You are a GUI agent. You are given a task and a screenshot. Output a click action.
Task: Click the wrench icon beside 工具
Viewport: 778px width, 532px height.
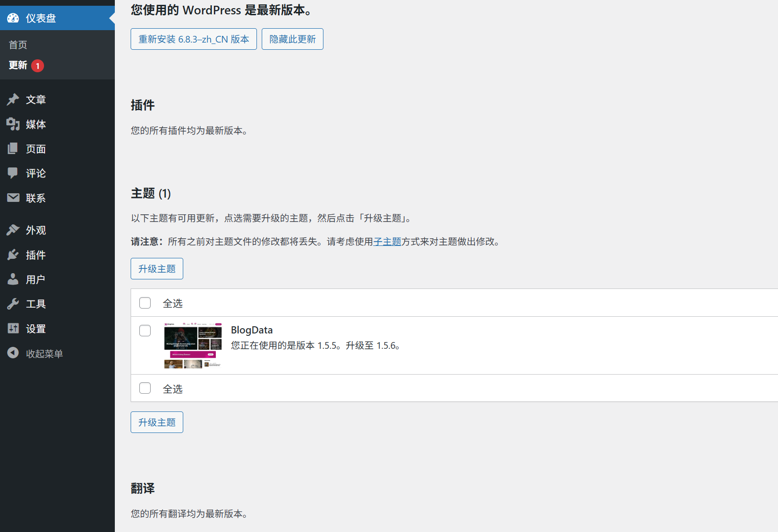(13, 304)
